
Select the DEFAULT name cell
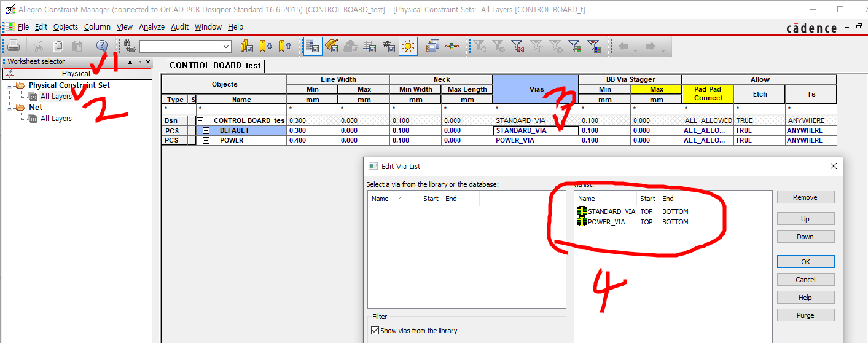[241, 130]
